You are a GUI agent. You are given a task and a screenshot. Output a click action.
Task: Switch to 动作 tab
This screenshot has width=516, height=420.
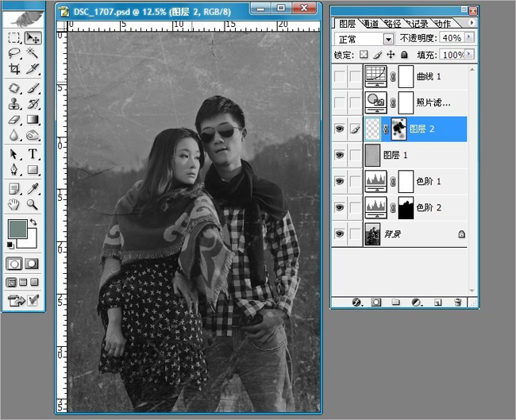[442, 24]
